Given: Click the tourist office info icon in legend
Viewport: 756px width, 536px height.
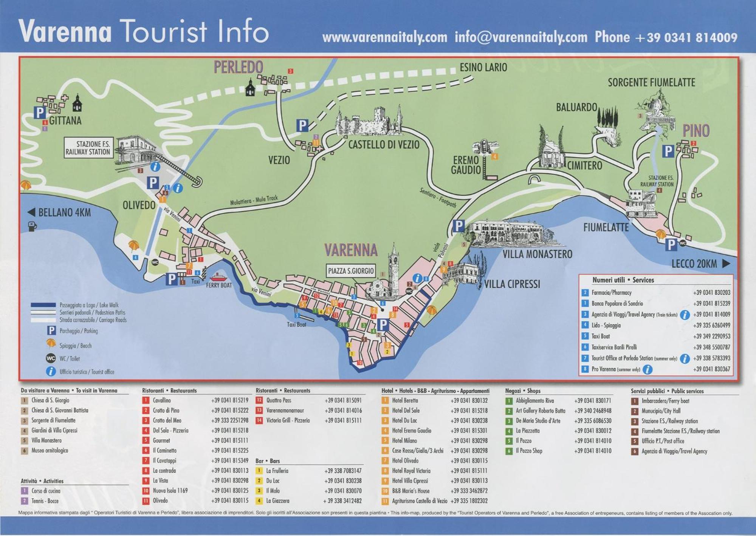Looking at the screenshot, I should (51, 371).
